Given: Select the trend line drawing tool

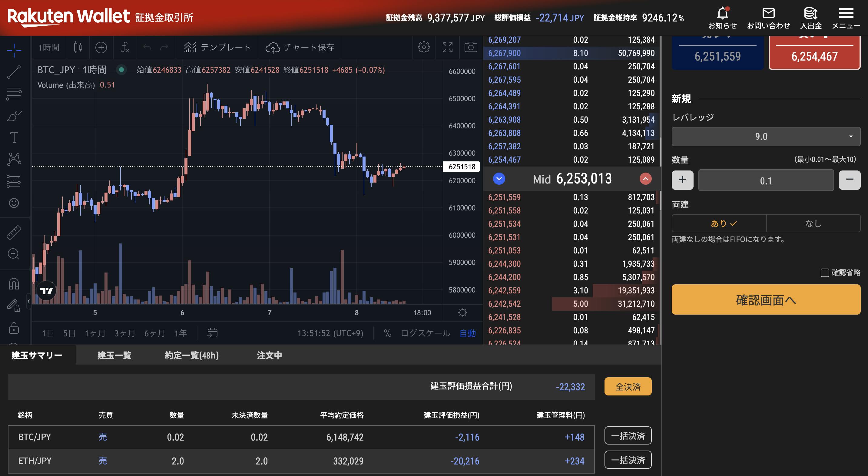Looking at the screenshot, I should point(14,72).
